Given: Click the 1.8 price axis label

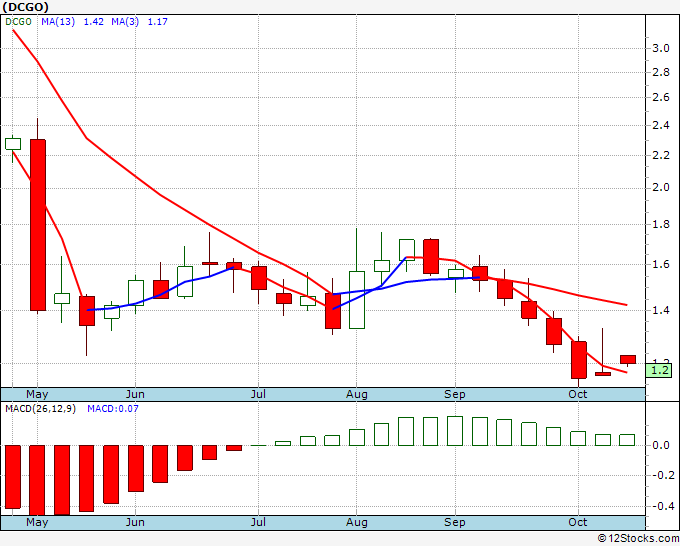Looking at the screenshot, I should coord(661,225).
